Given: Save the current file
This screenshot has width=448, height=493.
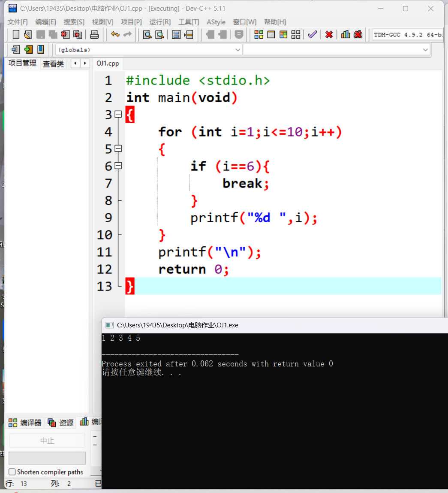Looking at the screenshot, I should pos(41,35).
